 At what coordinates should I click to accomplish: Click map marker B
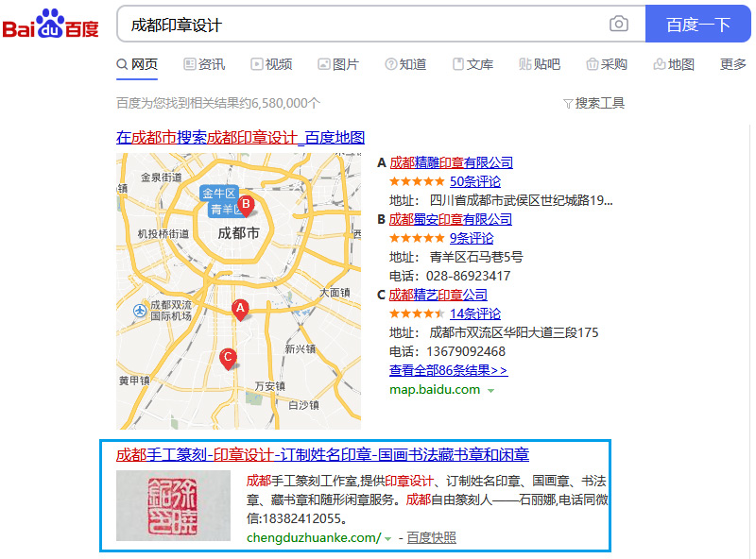click(246, 206)
